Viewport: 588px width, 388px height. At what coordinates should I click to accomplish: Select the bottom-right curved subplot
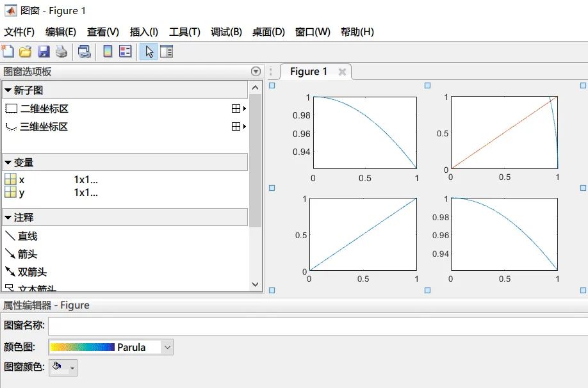click(x=504, y=234)
